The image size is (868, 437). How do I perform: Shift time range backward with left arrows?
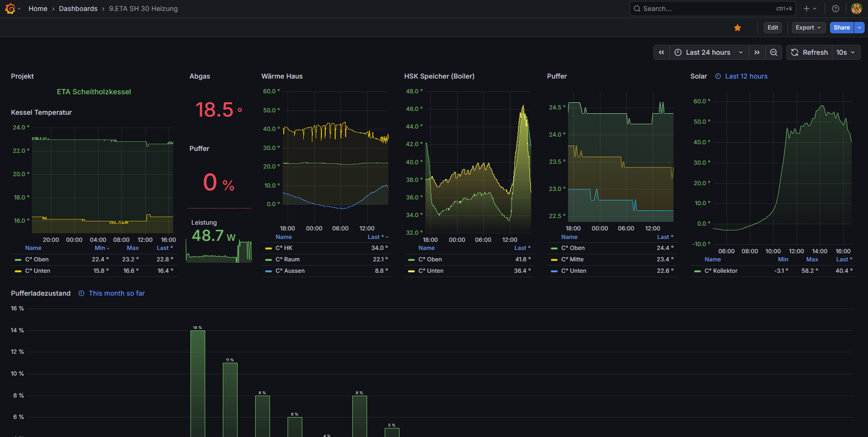(x=661, y=52)
